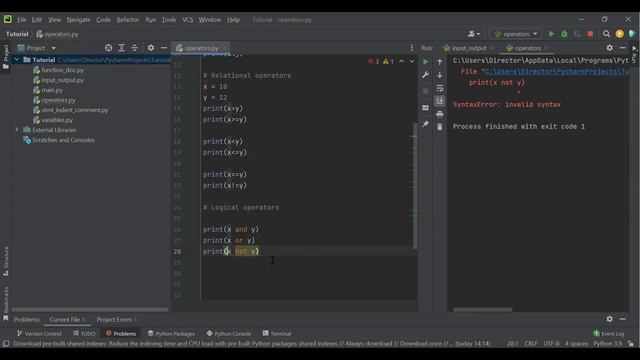Image resolution: width=640 pixels, height=360 pixels.
Task: Open the Edit menu
Action: click(x=37, y=20)
